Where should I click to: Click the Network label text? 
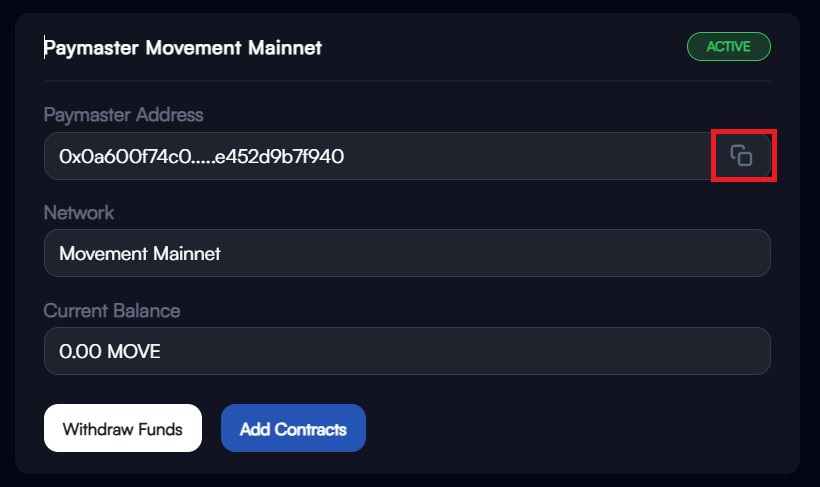pyautogui.click(x=78, y=213)
